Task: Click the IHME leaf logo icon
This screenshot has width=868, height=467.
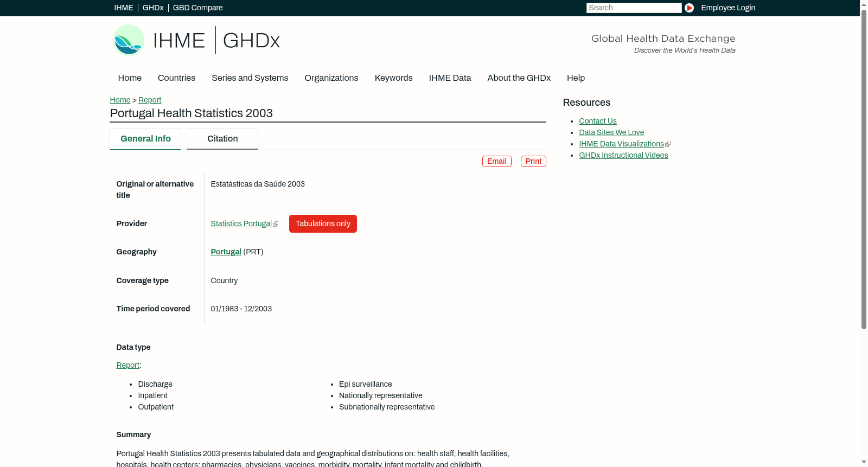Action: pyautogui.click(x=129, y=40)
